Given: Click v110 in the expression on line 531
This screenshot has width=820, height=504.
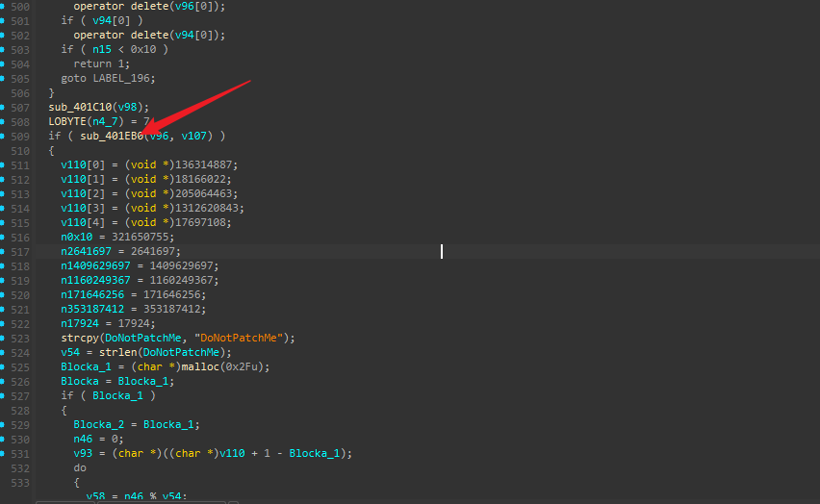Looking at the screenshot, I should (232, 453).
